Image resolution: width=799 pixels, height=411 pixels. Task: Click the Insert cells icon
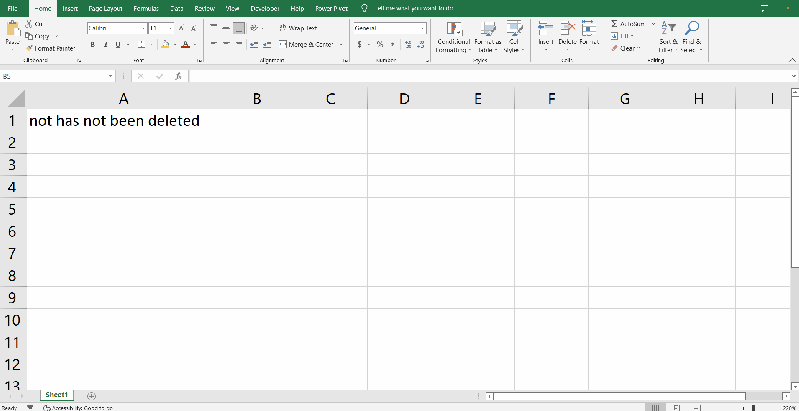(546, 30)
